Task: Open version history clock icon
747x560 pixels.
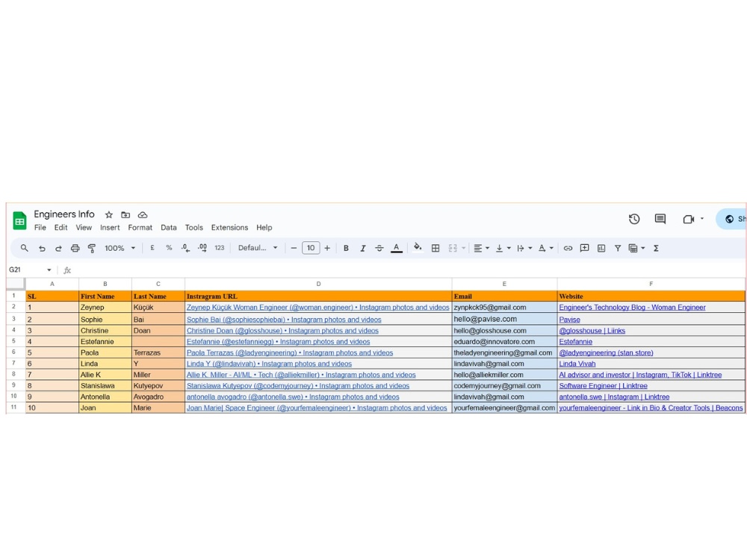Action: click(634, 219)
